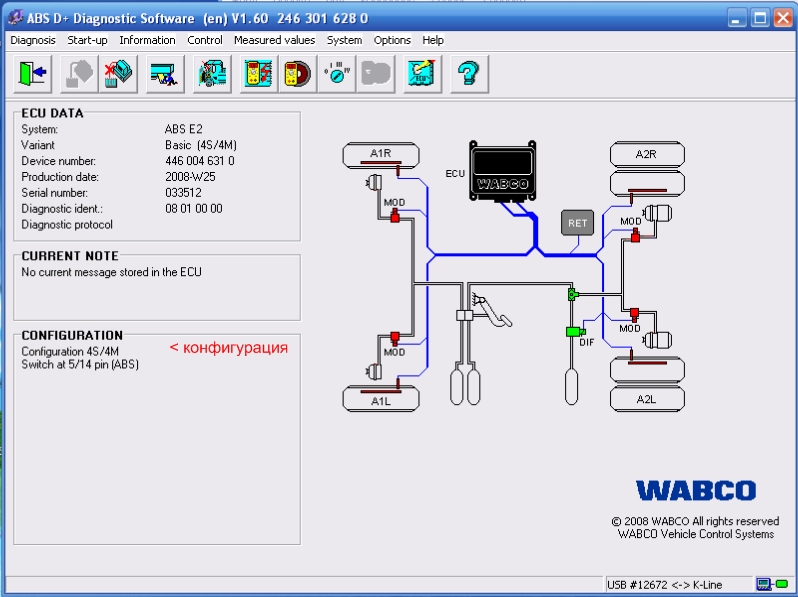Close the ABS D+ Diagnostic Software window
The height and width of the screenshot is (597, 798).
click(x=784, y=19)
